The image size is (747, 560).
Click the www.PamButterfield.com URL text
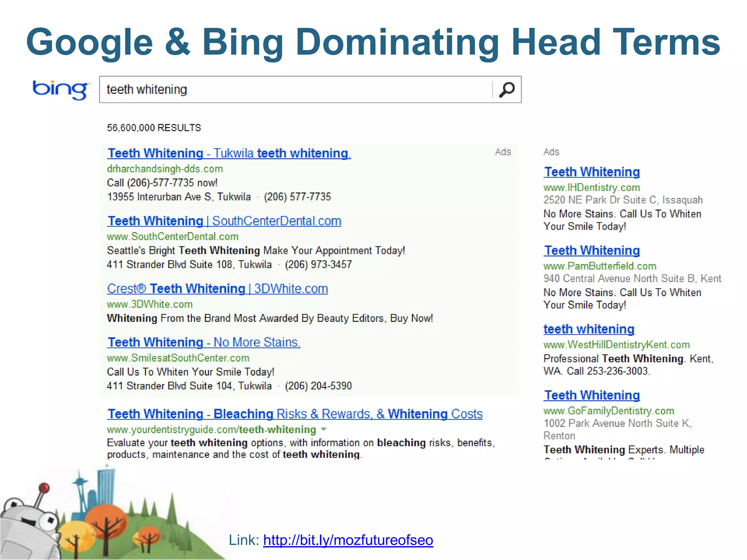(x=600, y=266)
